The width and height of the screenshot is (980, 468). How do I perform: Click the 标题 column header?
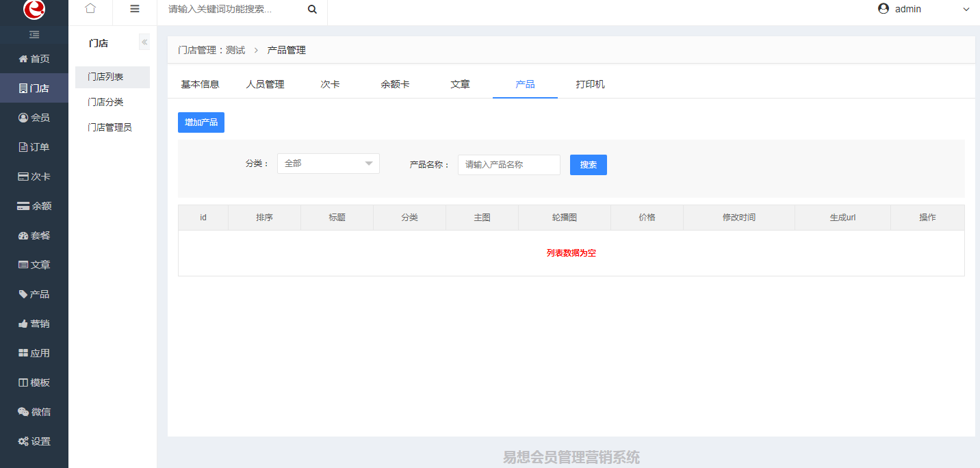pos(337,218)
